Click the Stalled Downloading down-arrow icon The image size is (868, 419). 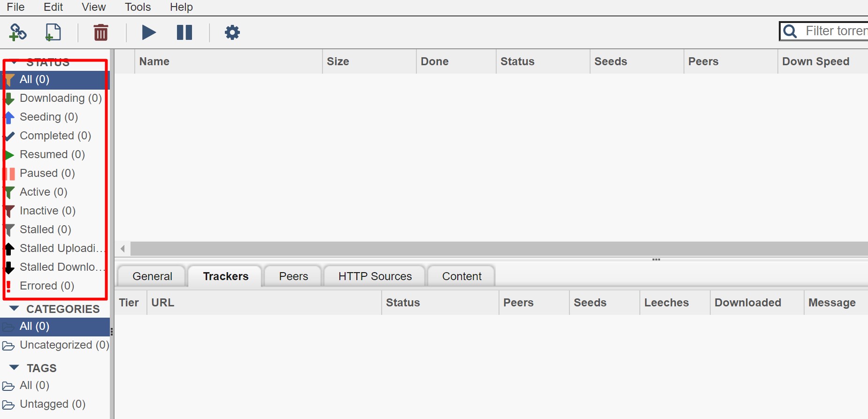[x=9, y=268]
